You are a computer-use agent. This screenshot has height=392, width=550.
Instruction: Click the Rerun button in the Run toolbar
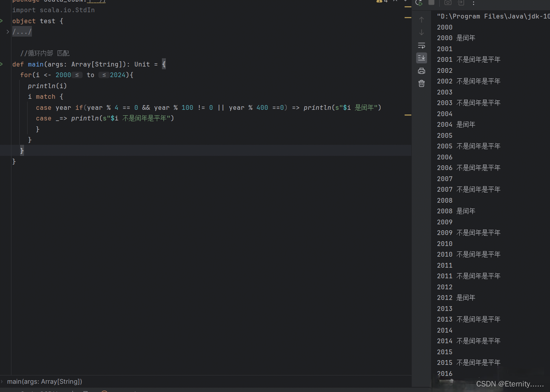click(419, 3)
